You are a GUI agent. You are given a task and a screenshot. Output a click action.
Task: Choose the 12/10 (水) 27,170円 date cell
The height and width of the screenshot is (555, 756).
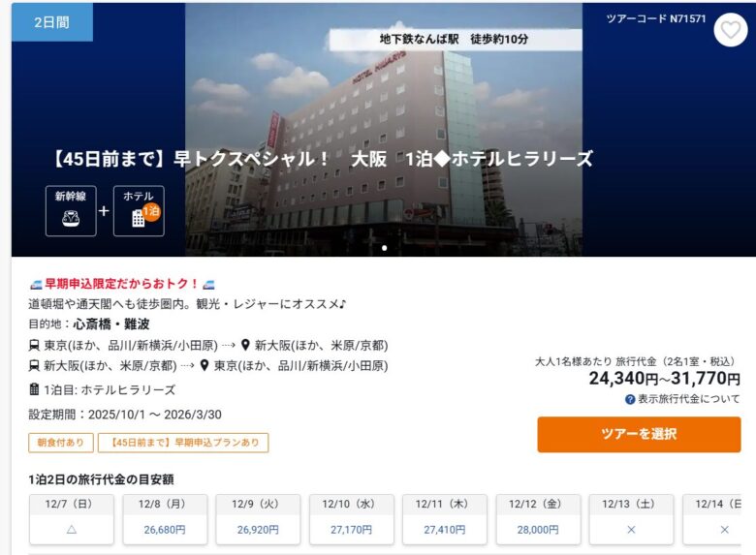pyautogui.click(x=352, y=519)
